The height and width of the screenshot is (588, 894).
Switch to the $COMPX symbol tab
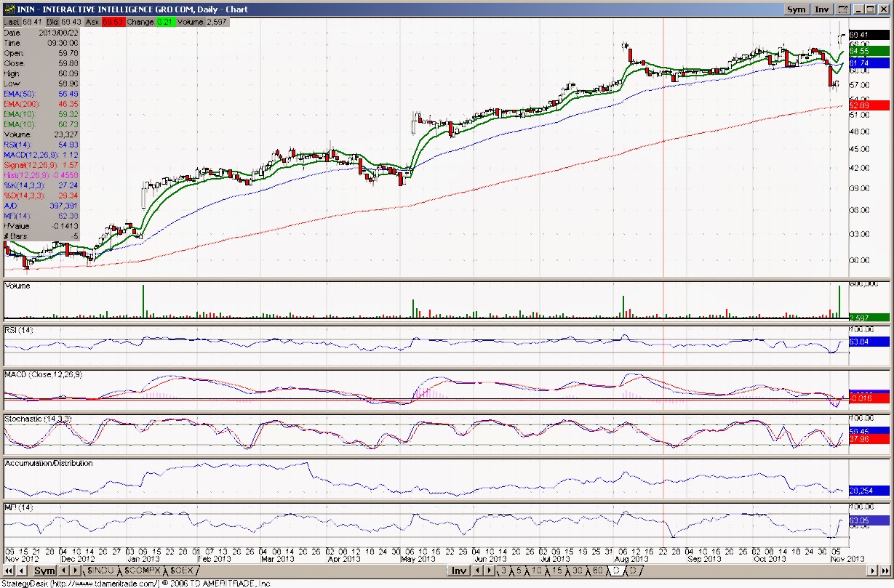coord(142,571)
